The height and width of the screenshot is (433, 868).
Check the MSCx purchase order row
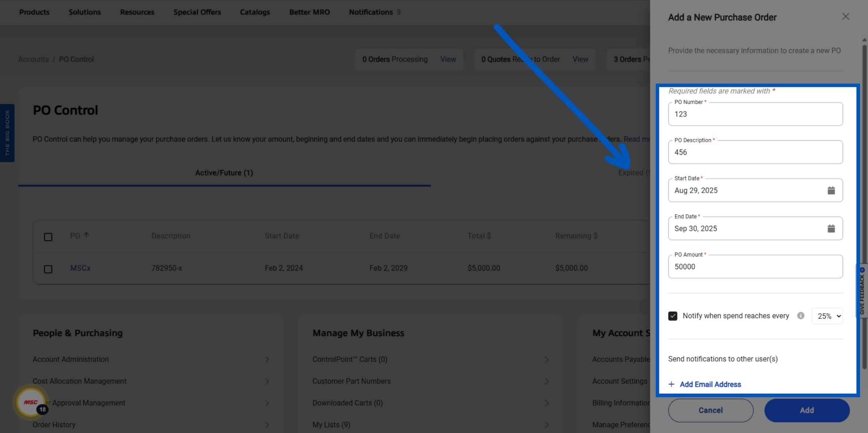click(48, 269)
